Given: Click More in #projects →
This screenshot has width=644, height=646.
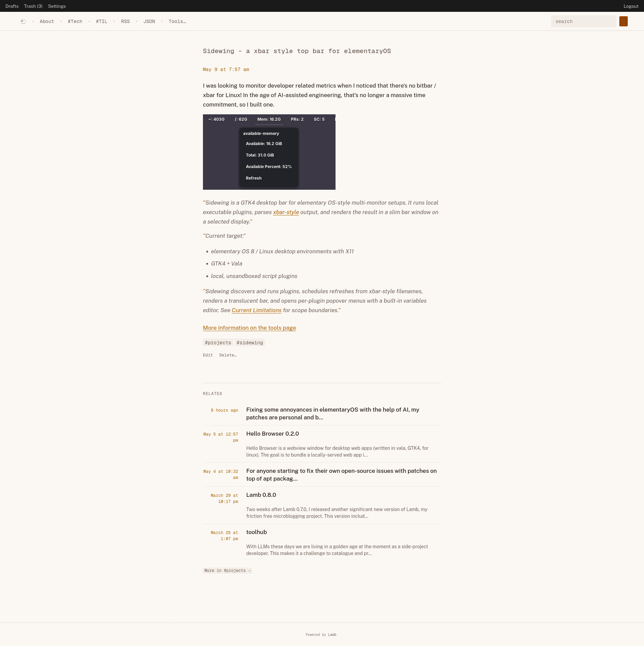Looking at the screenshot, I should (227, 571).
